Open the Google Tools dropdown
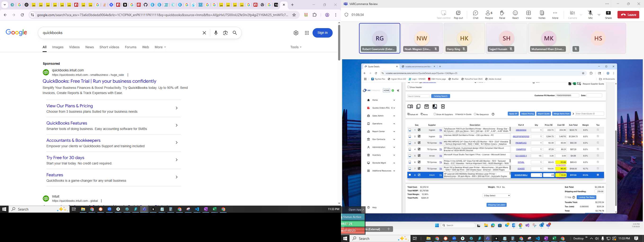644x242 pixels. (x=296, y=47)
